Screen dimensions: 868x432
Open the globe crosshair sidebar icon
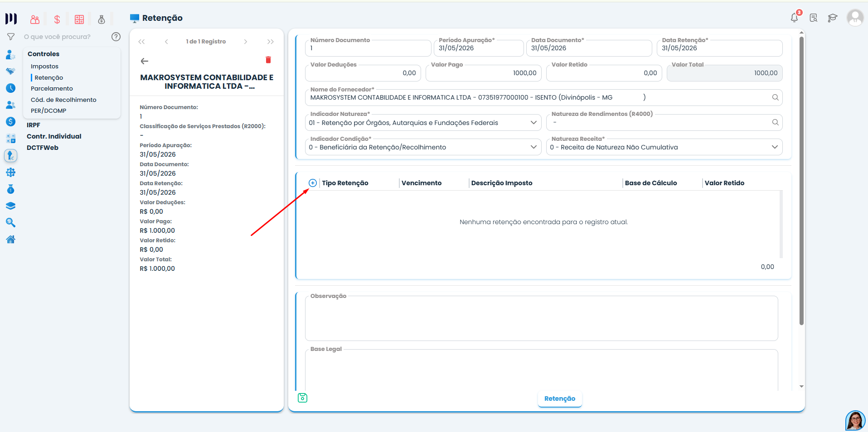point(11,173)
